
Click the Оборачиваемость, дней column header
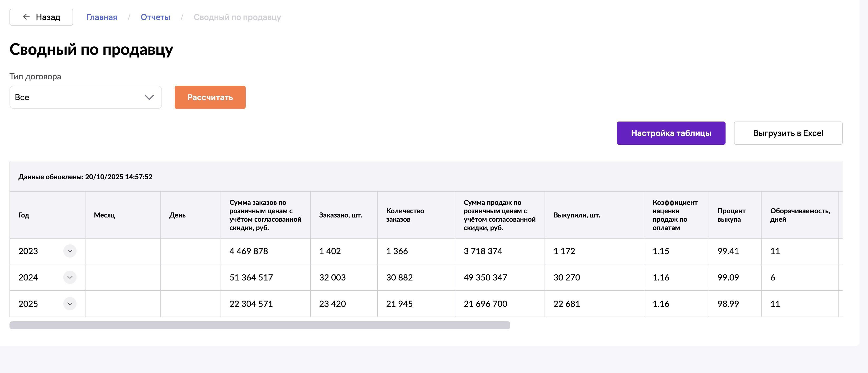[800, 215]
